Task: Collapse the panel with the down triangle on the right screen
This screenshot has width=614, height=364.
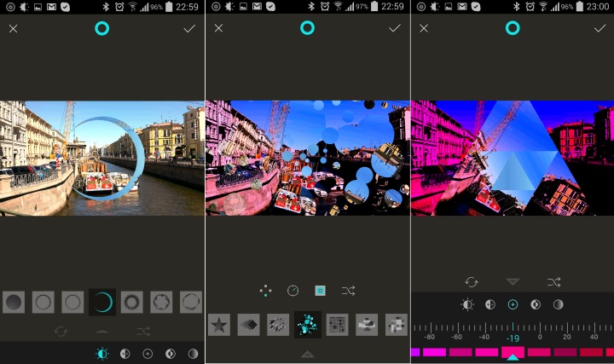Action: click(x=513, y=282)
